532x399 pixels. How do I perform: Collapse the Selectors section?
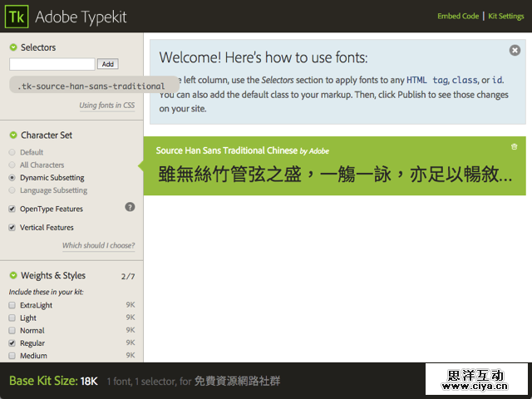[13, 48]
